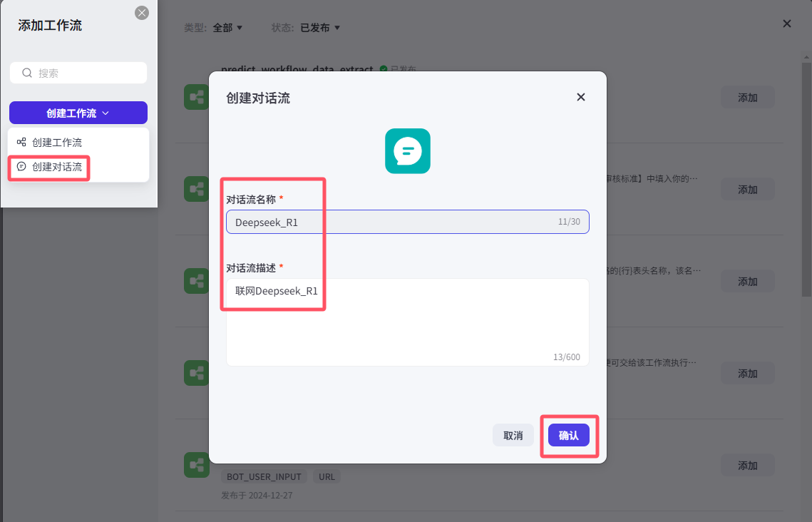Open the 状态 已发布 filter dropdown

click(x=320, y=27)
